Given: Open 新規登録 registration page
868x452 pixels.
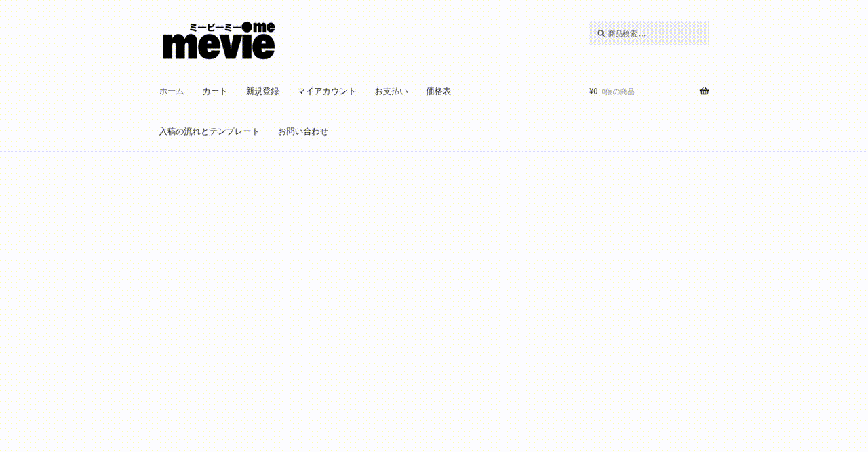Looking at the screenshot, I should 262,91.
